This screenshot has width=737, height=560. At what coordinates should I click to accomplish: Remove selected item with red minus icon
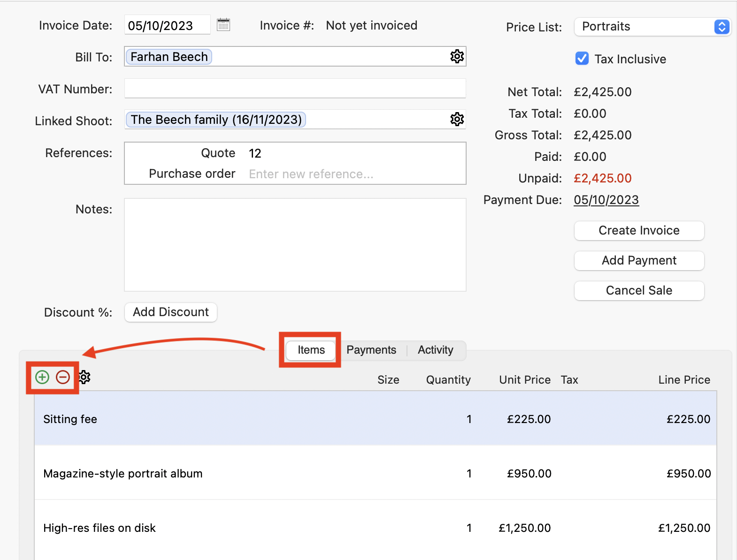(63, 377)
